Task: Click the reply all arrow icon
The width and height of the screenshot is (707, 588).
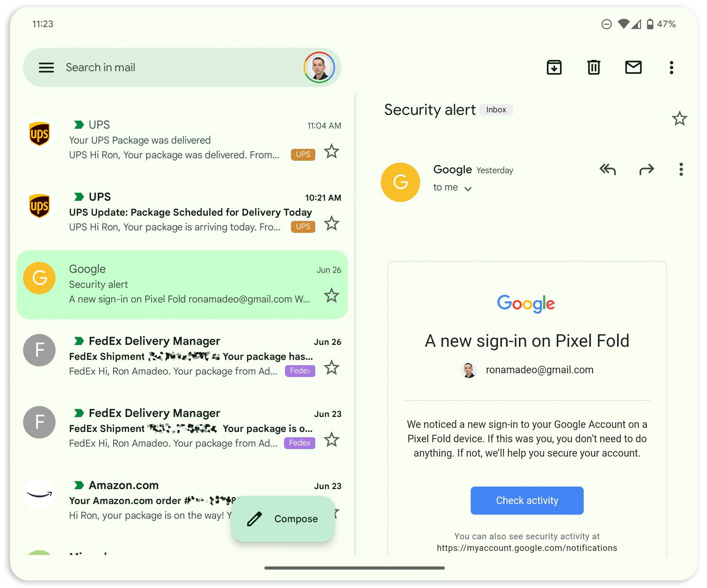Action: point(607,169)
